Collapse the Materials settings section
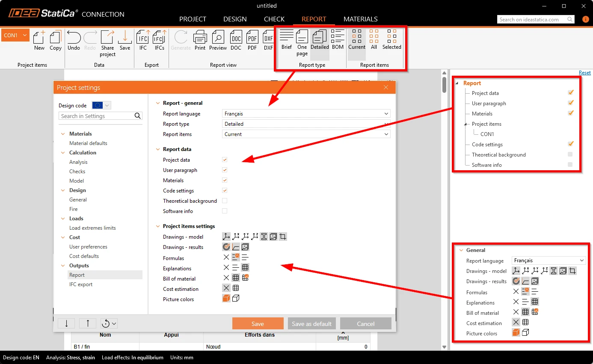593x364 pixels. point(63,134)
